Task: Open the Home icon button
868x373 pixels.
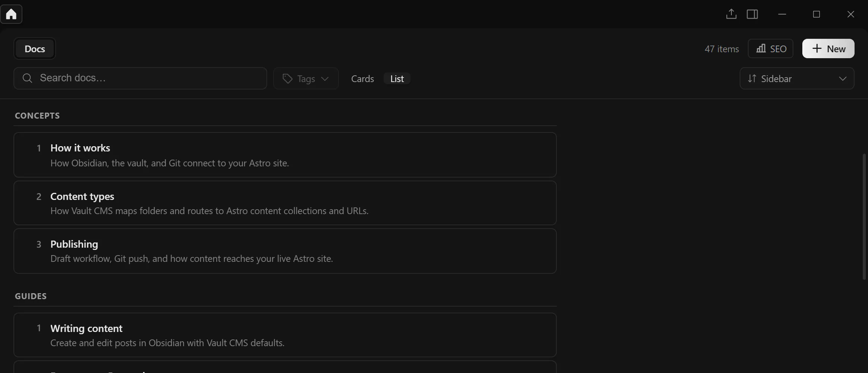Action: click(11, 14)
